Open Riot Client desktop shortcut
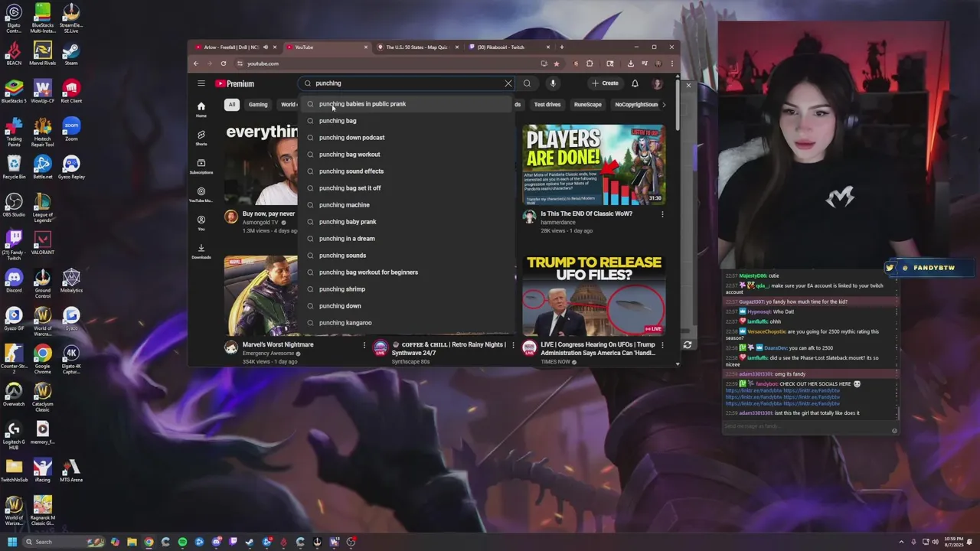The image size is (980, 551). [x=71, y=92]
